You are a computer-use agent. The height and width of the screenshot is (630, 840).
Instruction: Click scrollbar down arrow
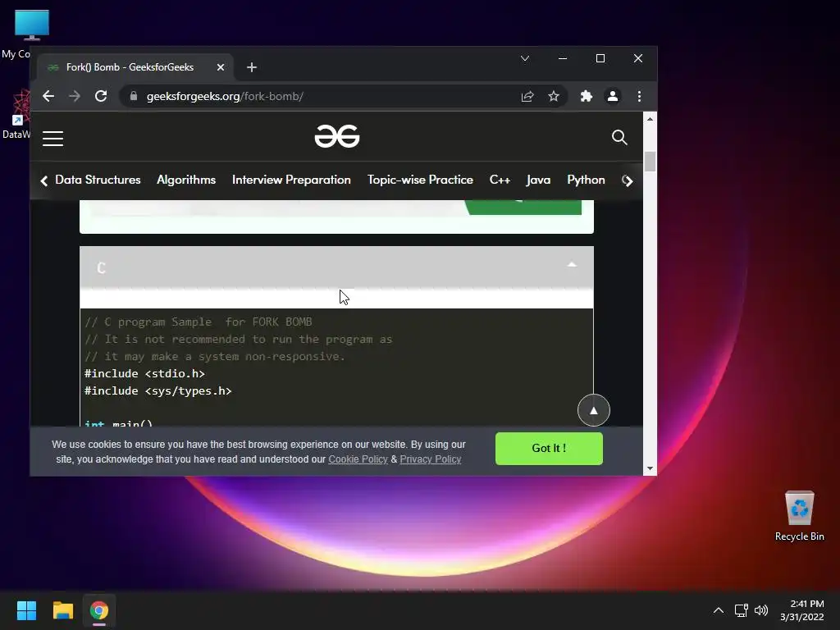(x=650, y=468)
